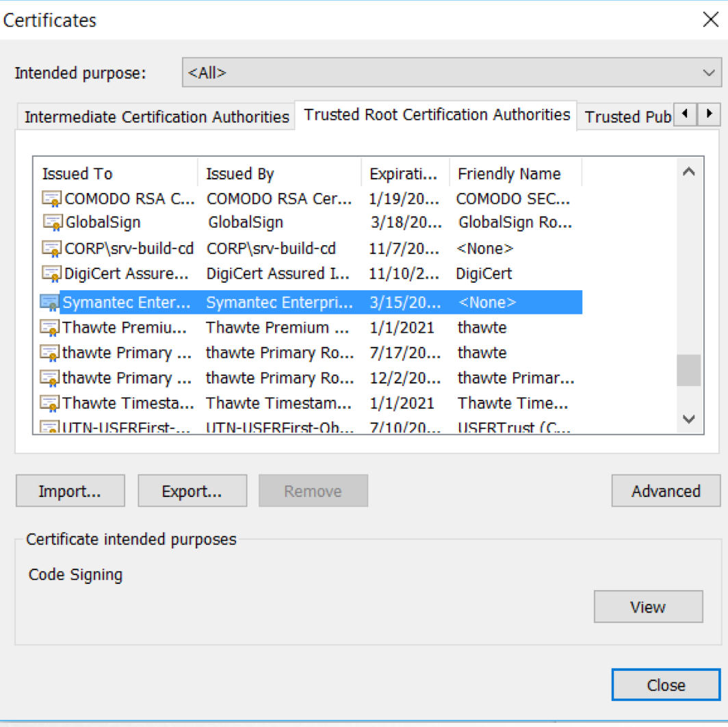Viewport: 728px width, 727px height.
Task: Select Trusted Root Certification Authorities tab
Action: click(x=437, y=115)
